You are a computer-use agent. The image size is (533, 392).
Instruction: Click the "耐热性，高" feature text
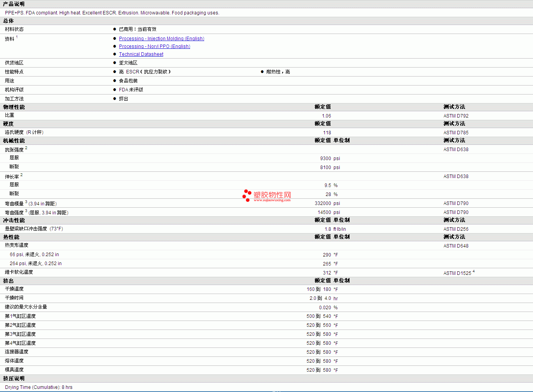coord(278,72)
